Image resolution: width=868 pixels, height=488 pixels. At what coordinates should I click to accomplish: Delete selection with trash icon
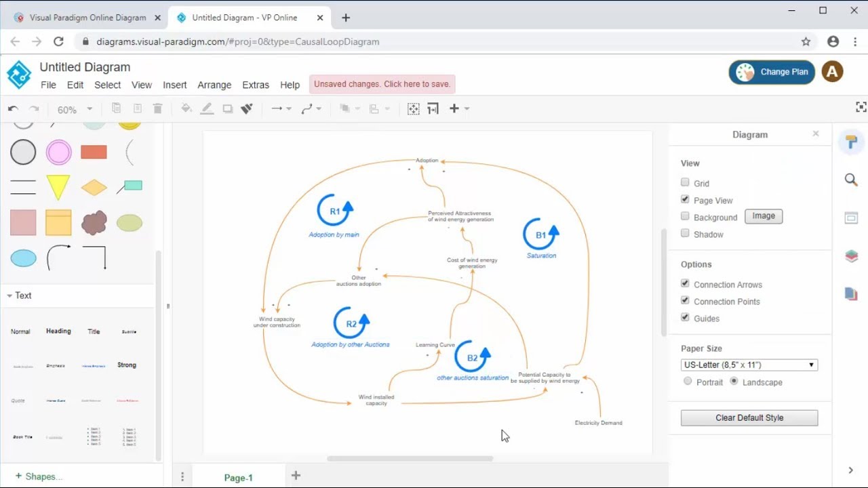coord(157,108)
